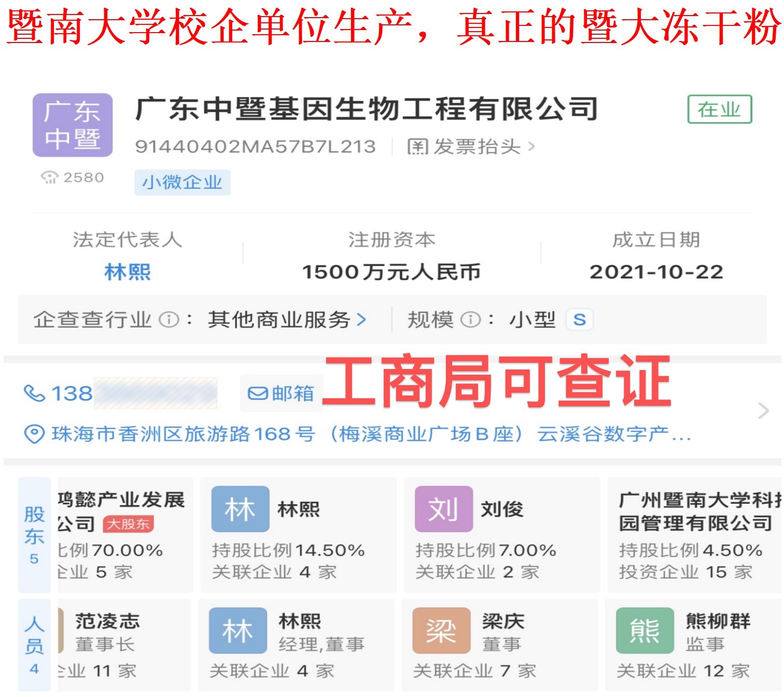This screenshot has height=697, width=784.
Task: Click the credit code 91440402MA57B7L213
Action: pyautogui.click(x=255, y=147)
